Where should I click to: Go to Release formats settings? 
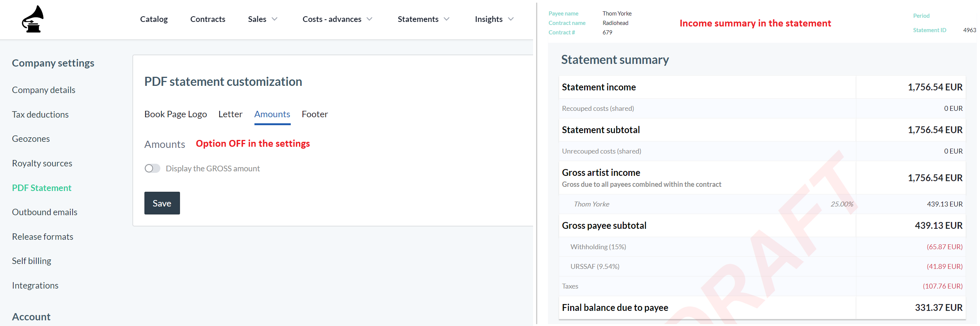tap(43, 237)
